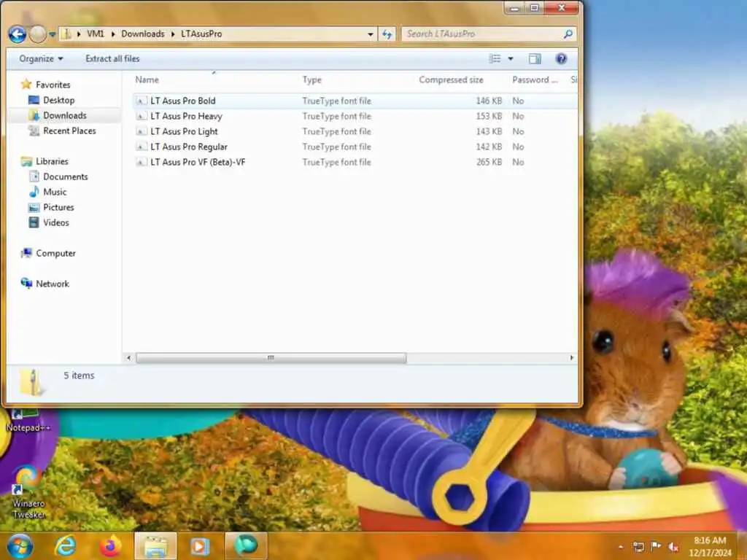Image resolution: width=747 pixels, height=560 pixels.
Task: Open the Windows Start button
Action: point(20,546)
